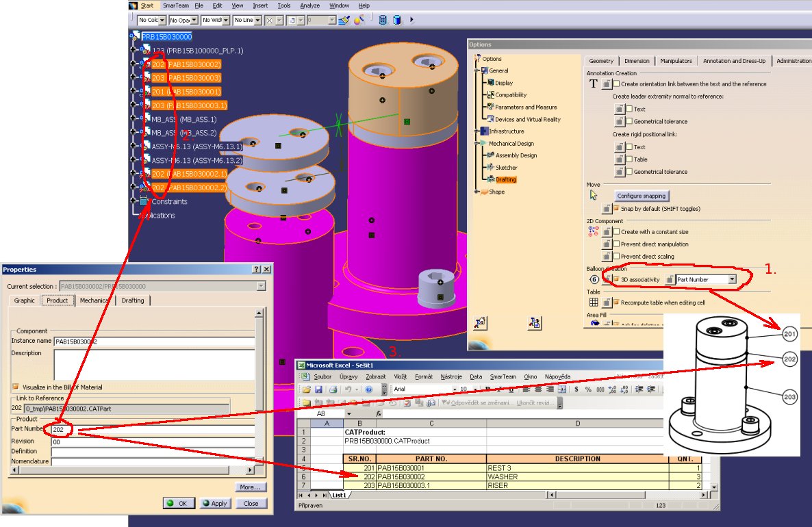Click the Excel function fx icon
Image resolution: width=812 pixels, height=527 pixels.
379,413
